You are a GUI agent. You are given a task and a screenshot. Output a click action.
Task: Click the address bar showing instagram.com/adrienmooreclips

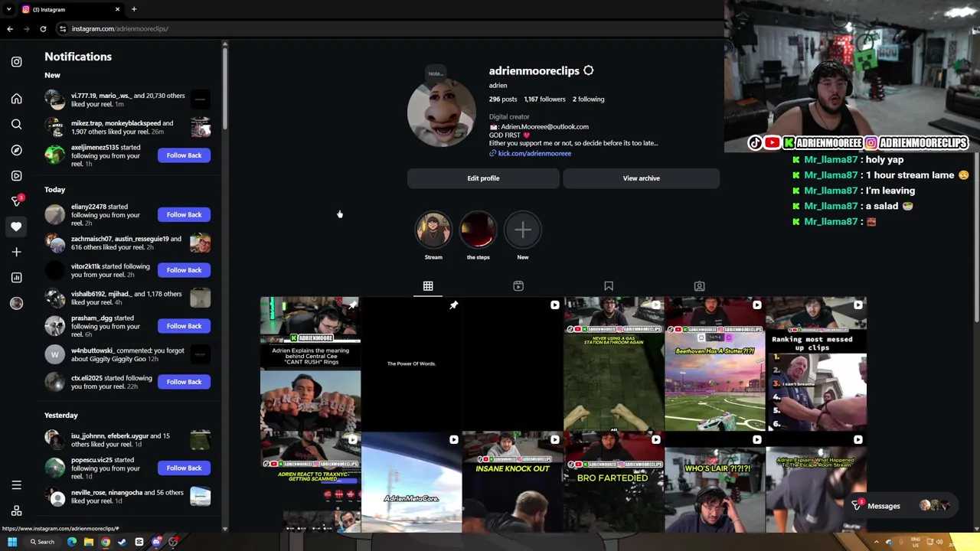click(120, 28)
